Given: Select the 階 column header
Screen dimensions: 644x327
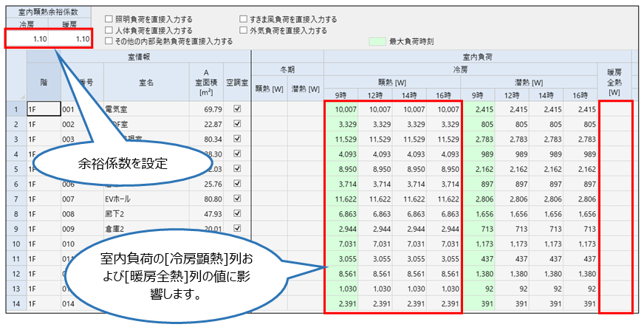Looking at the screenshot, I should coord(43,83).
